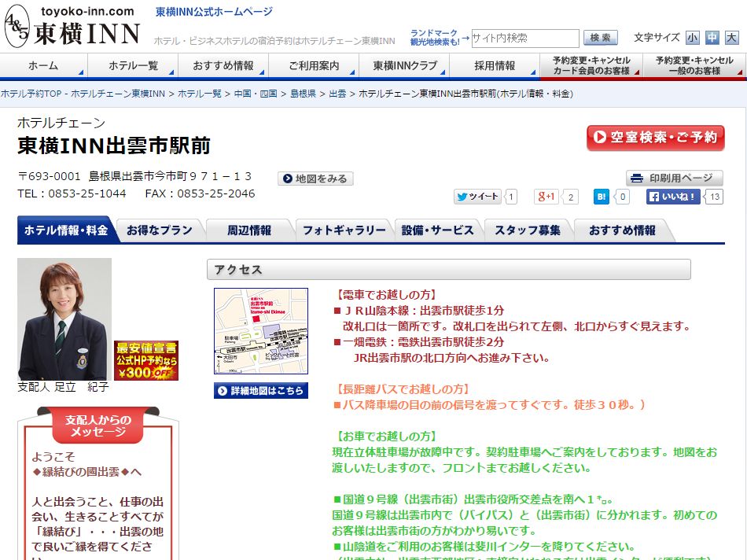Click the Google +1 button
This screenshot has width=747, height=560.
pos(546,197)
